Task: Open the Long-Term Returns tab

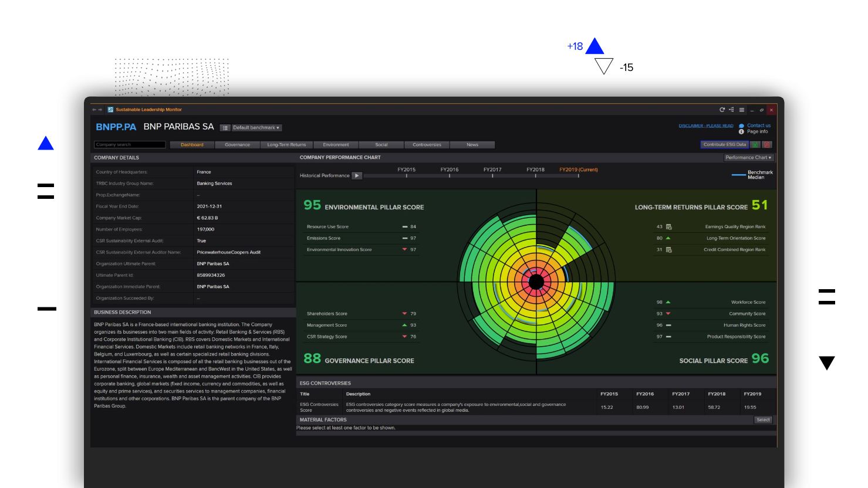Action: coord(286,145)
